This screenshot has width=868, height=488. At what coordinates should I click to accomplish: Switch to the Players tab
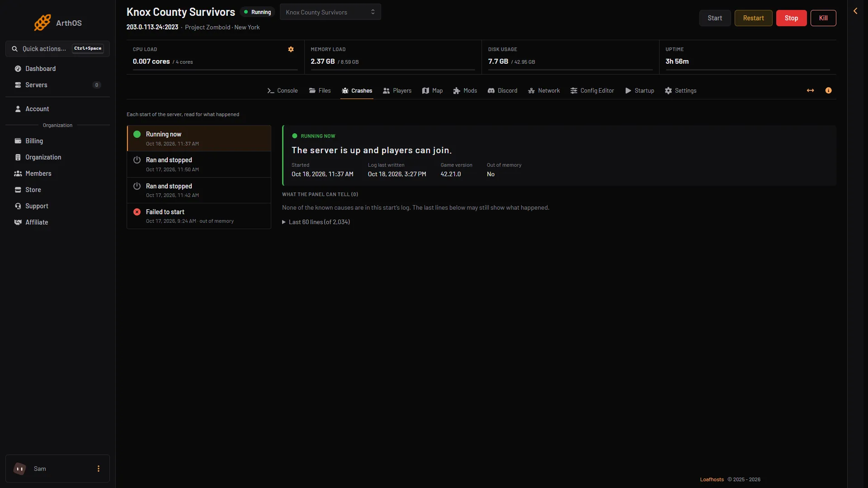(x=397, y=90)
